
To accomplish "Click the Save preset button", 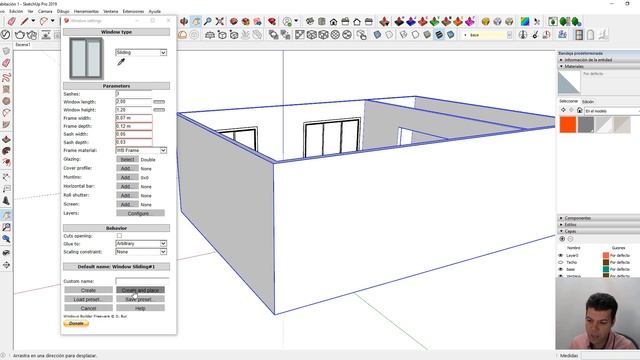I will (140, 299).
